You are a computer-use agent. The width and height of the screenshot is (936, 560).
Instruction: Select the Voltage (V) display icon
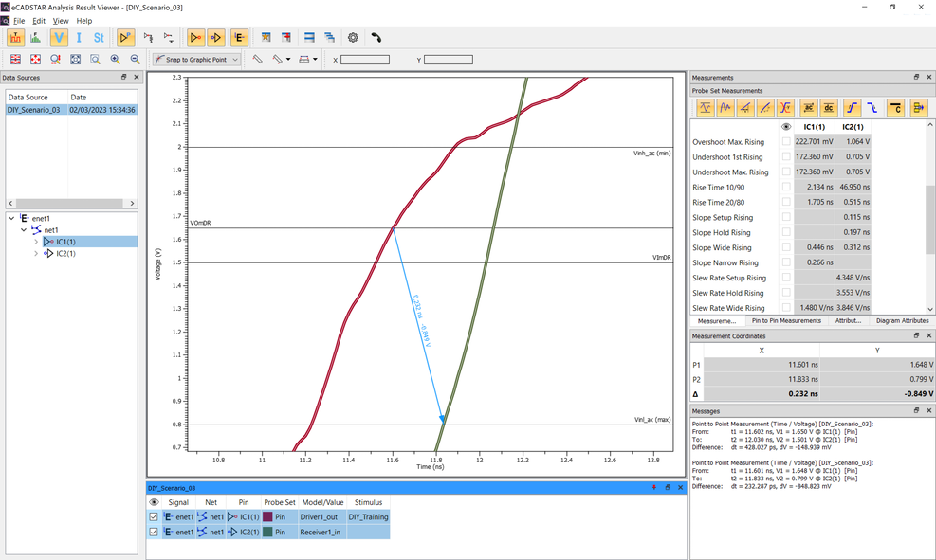(59, 38)
